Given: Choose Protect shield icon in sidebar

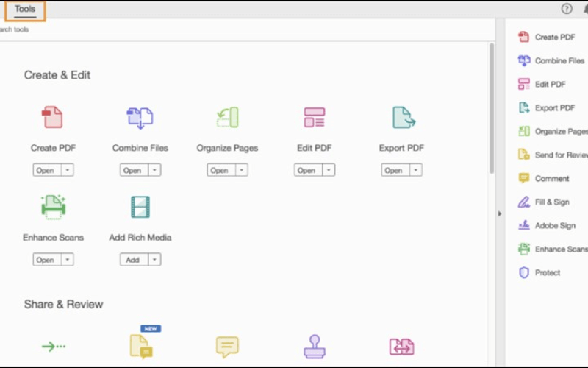Looking at the screenshot, I should 524,272.
